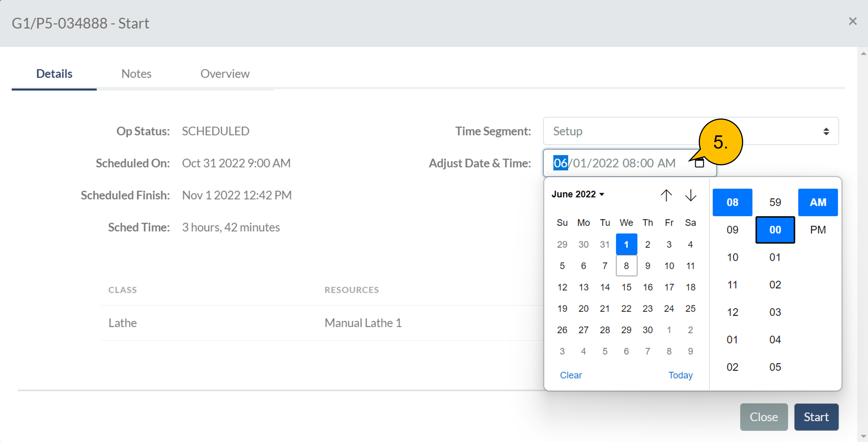Screen dimensions: 868x442
Task: Click the gray Close button
Action: pos(764,417)
